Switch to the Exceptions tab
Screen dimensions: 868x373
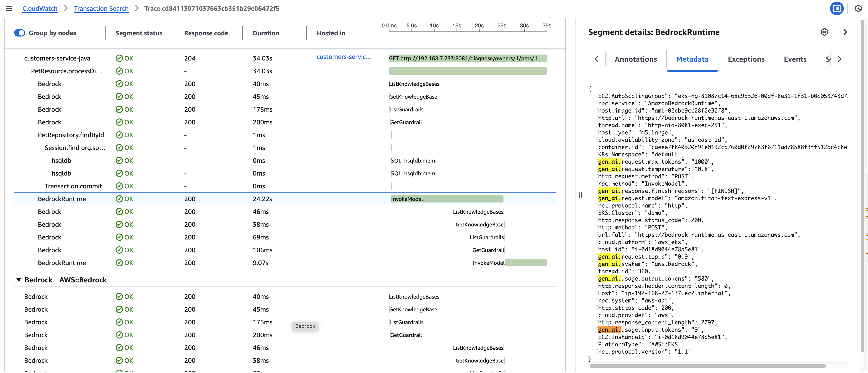coord(746,59)
